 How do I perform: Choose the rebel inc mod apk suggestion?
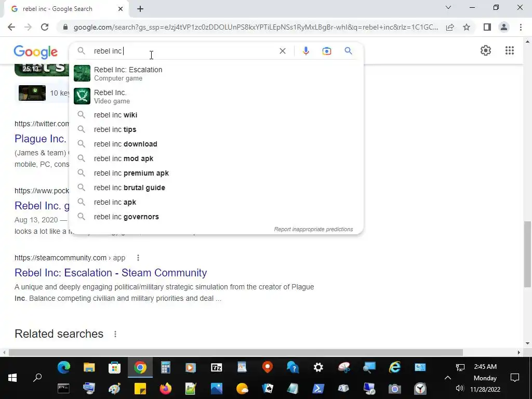click(216, 159)
